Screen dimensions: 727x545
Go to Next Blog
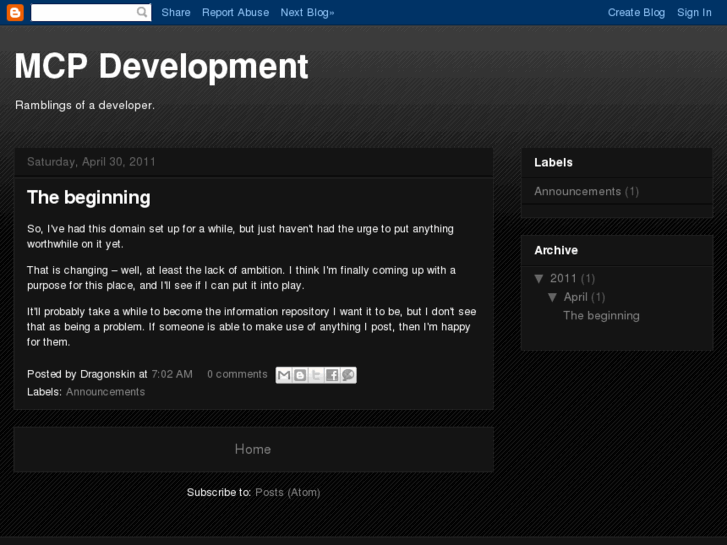click(307, 12)
